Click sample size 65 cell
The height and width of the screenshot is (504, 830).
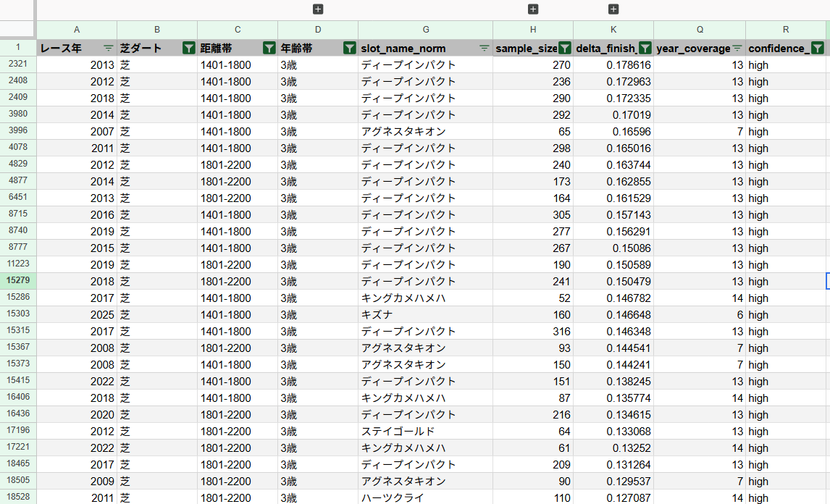point(533,131)
